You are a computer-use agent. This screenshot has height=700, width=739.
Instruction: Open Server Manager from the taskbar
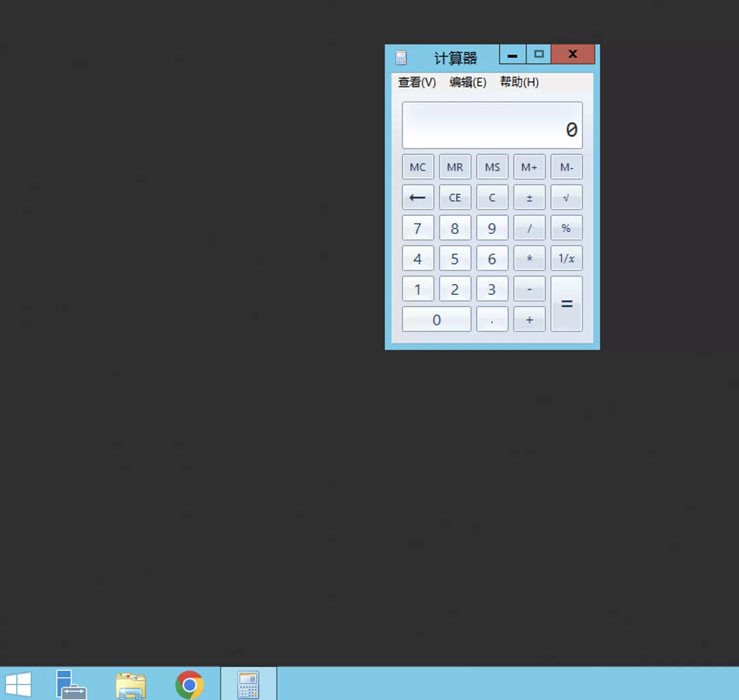tap(71, 685)
